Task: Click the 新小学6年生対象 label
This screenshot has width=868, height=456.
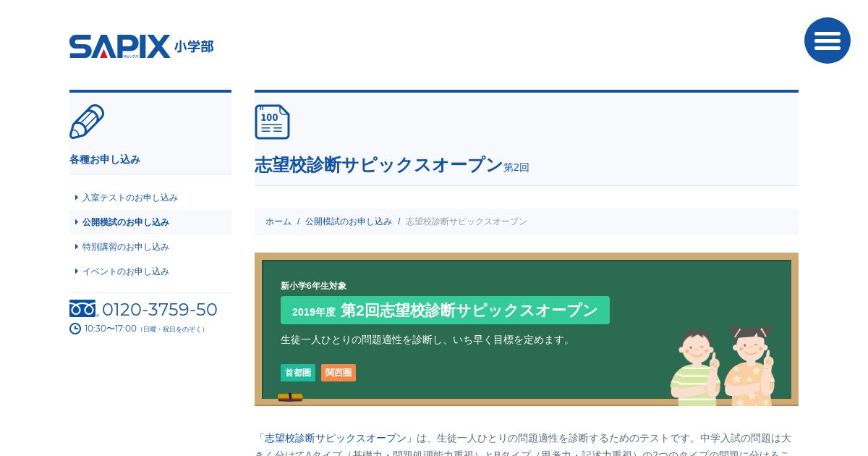Action: point(314,286)
